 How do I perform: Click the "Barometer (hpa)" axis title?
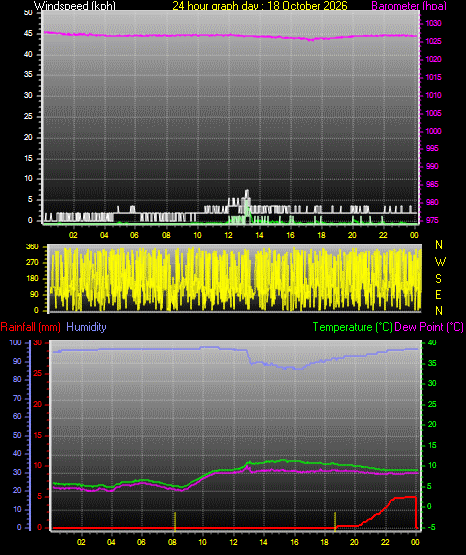tap(409, 6)
